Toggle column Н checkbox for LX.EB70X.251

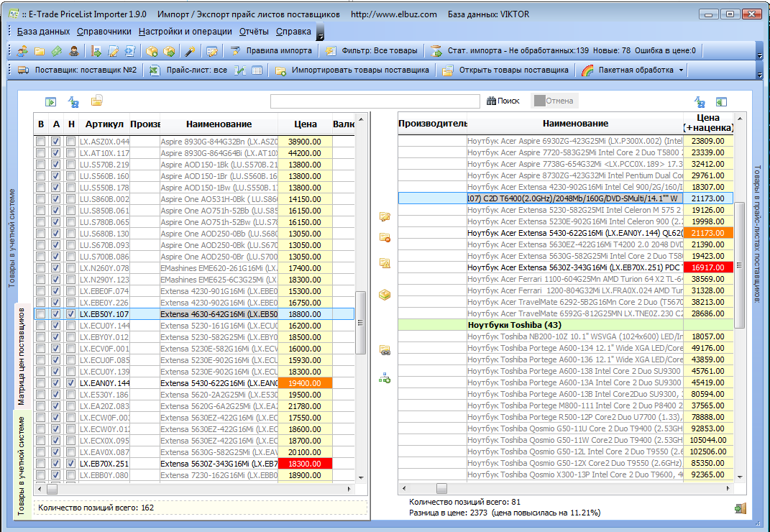pyautogui.click(x=71, y=463)
